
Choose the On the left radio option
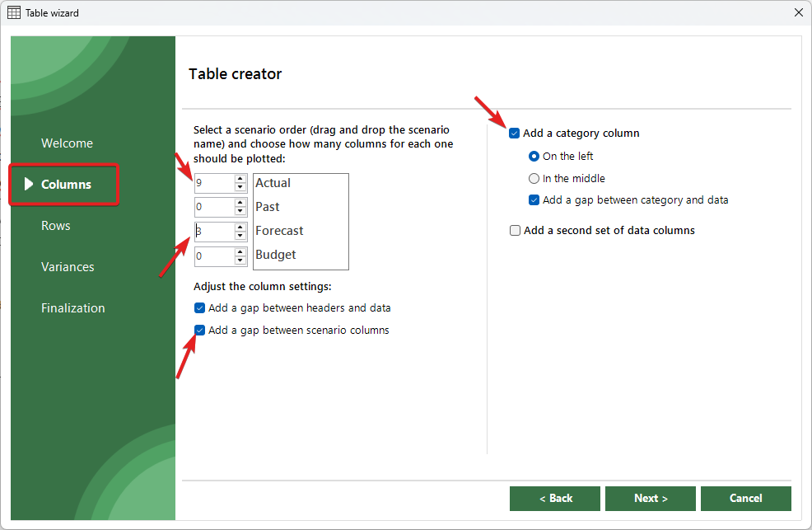pyautogui.click(x=534, y=157)
